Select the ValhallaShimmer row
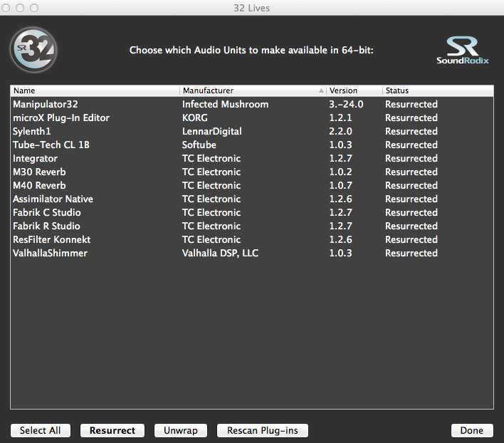The height and width of the screenshot is (443, 504). tap(252, 253)
